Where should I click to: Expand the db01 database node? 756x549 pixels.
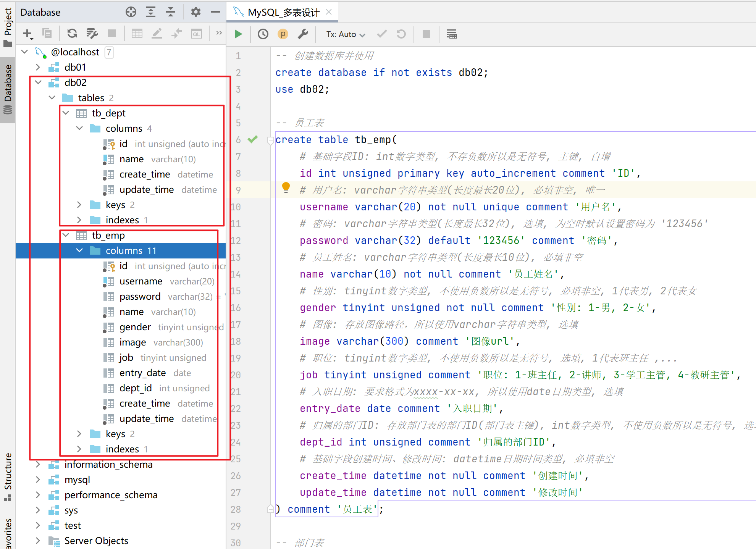pos(38,67)
